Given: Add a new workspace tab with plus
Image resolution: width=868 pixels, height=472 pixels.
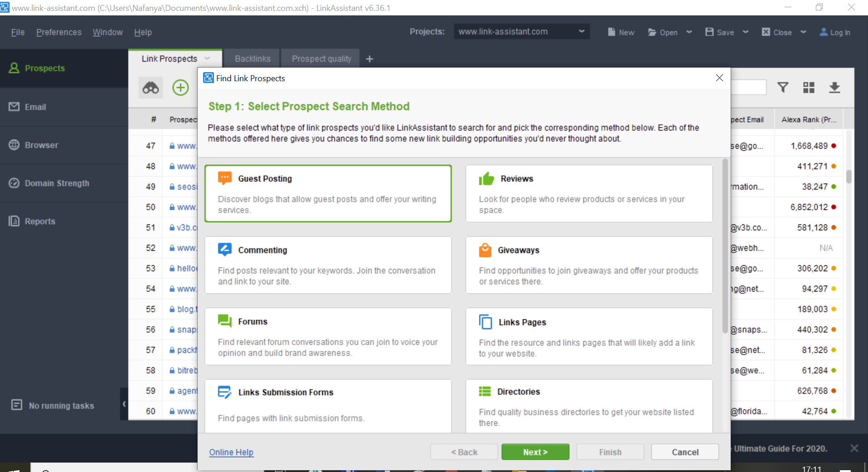Looking at the screenshot, I should point(369,59).
